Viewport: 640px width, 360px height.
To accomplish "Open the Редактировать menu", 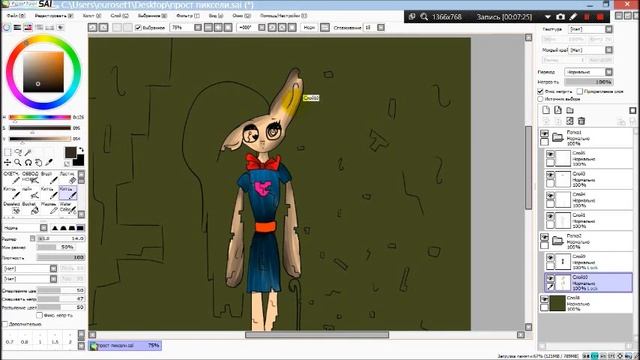I will click(54, 16).
